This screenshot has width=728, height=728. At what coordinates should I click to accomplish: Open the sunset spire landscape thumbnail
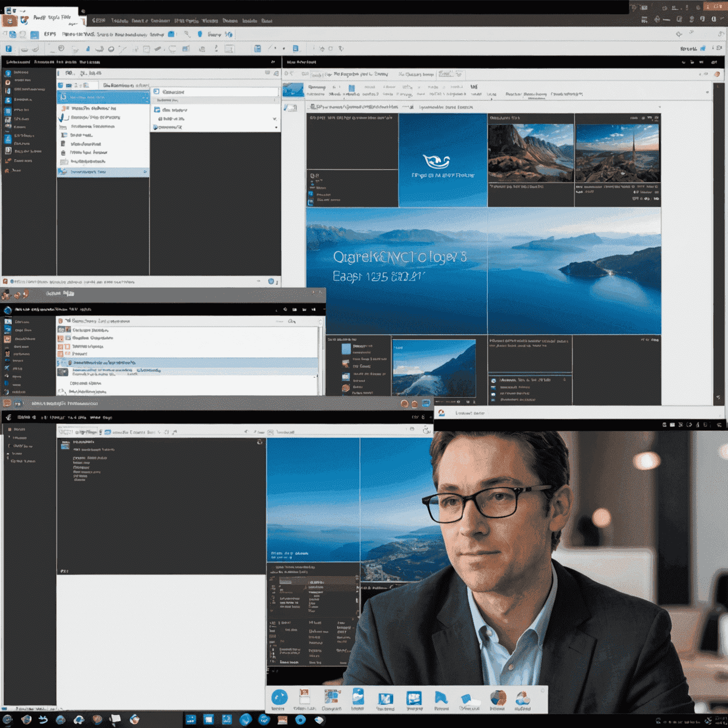coord(617,153)
